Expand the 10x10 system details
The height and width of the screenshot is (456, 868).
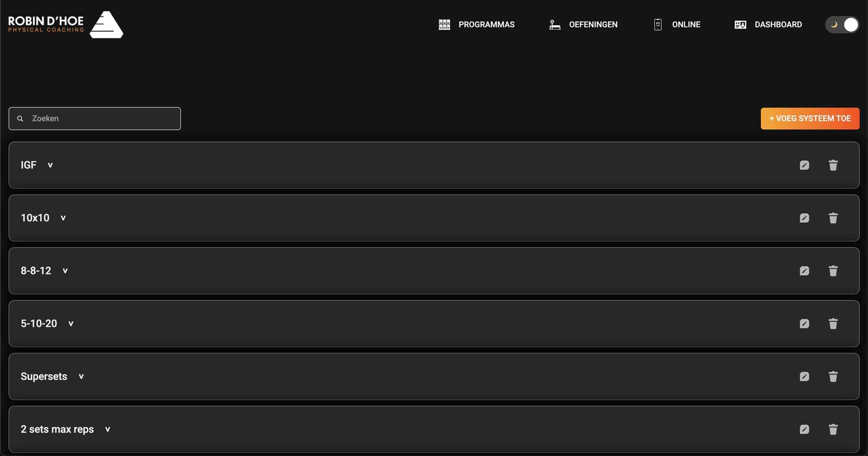coord(63,218)
